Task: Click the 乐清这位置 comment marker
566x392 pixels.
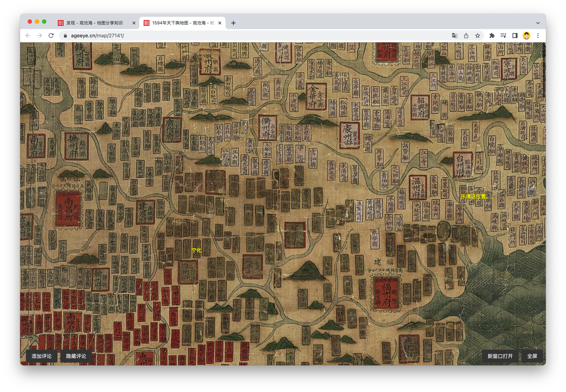Action: (477, 197)
